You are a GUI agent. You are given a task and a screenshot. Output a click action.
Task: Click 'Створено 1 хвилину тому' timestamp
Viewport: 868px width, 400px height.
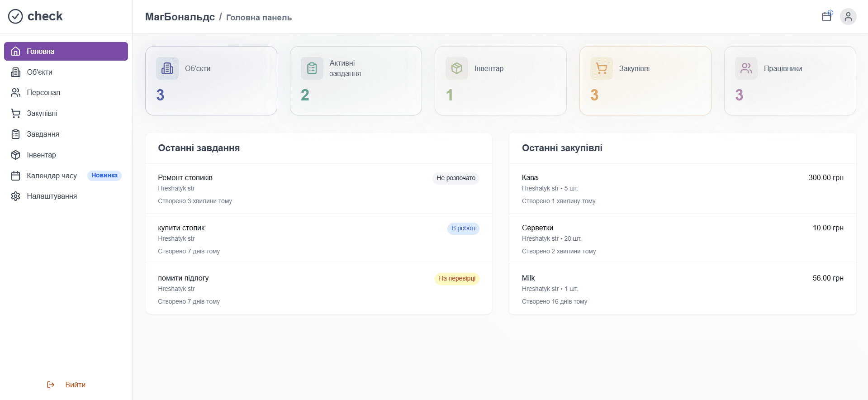pyautogui.click(x=559, y=201)
